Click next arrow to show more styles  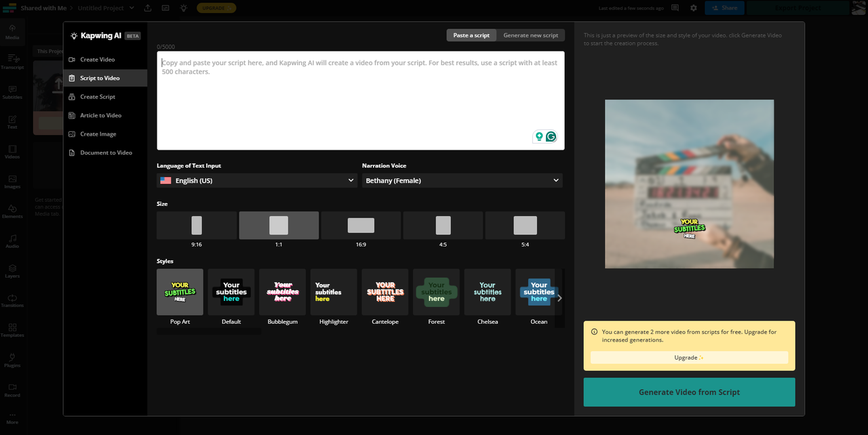click(559, 297)
